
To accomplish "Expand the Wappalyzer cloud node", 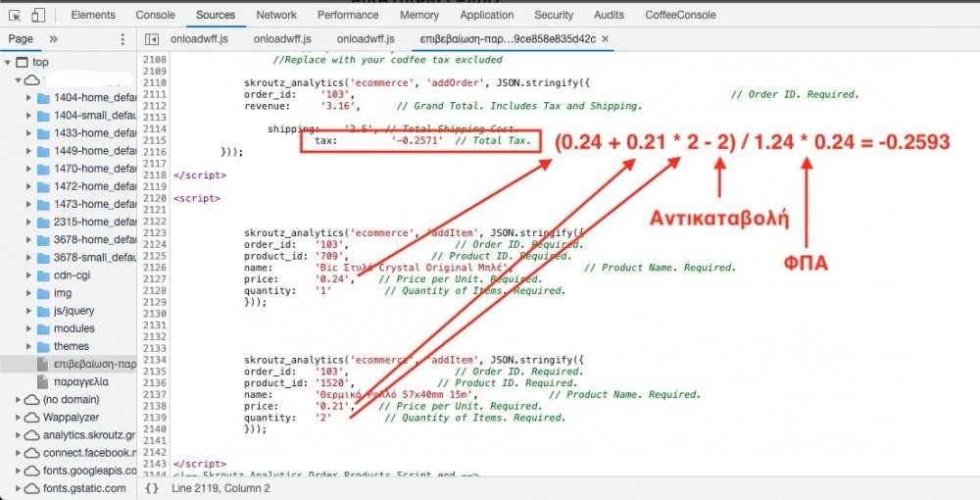I will click(18, 417).
